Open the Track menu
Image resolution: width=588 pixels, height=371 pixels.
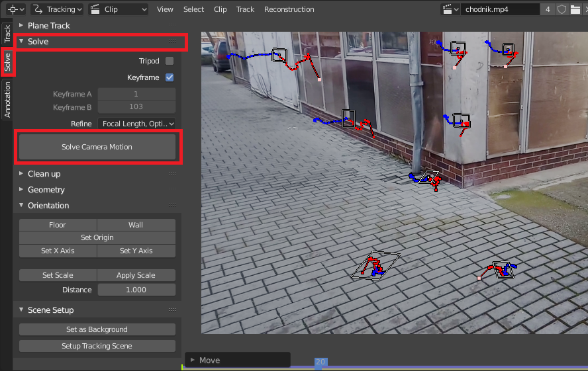pyautogui.click(x=245, y=9)
